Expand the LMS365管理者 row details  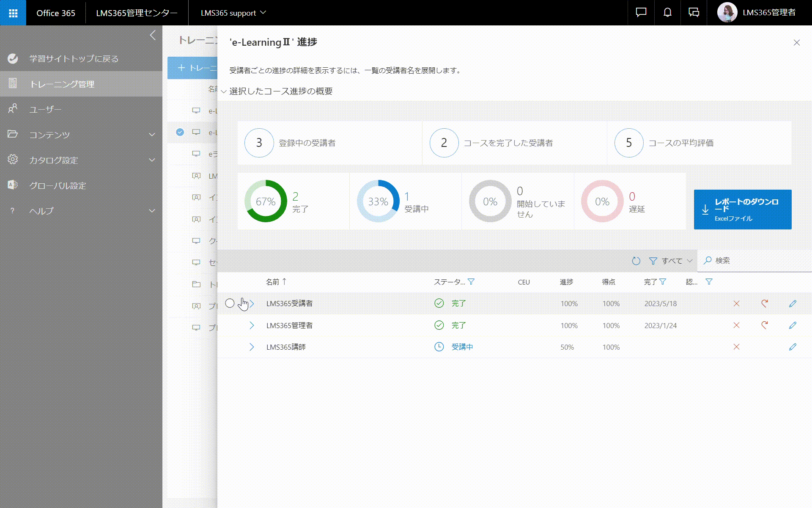(252, 325)
